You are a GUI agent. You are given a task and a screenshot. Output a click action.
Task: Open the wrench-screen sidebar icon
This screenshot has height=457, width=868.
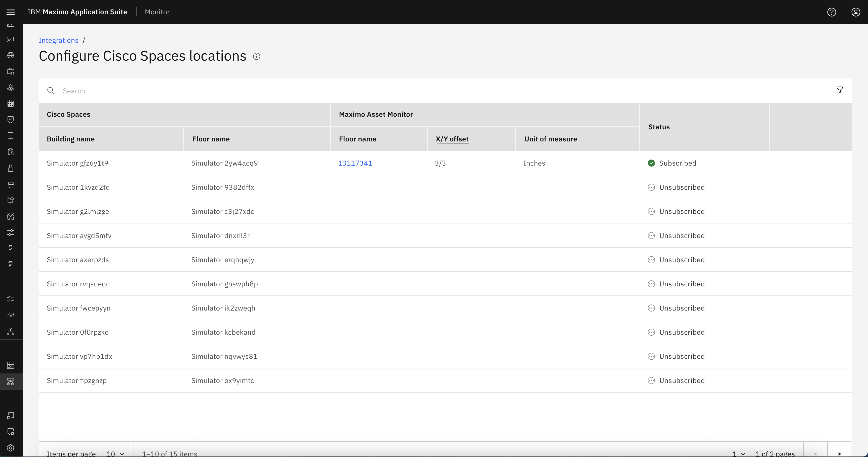pyautogui.click(x=11, y=40)
